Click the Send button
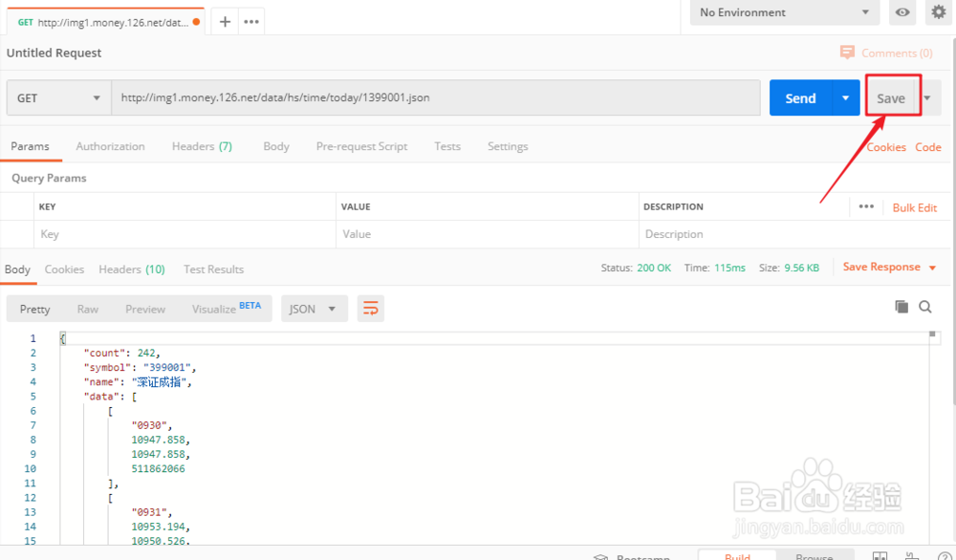Viewport: 956px width, 560px height. (800, 97)
